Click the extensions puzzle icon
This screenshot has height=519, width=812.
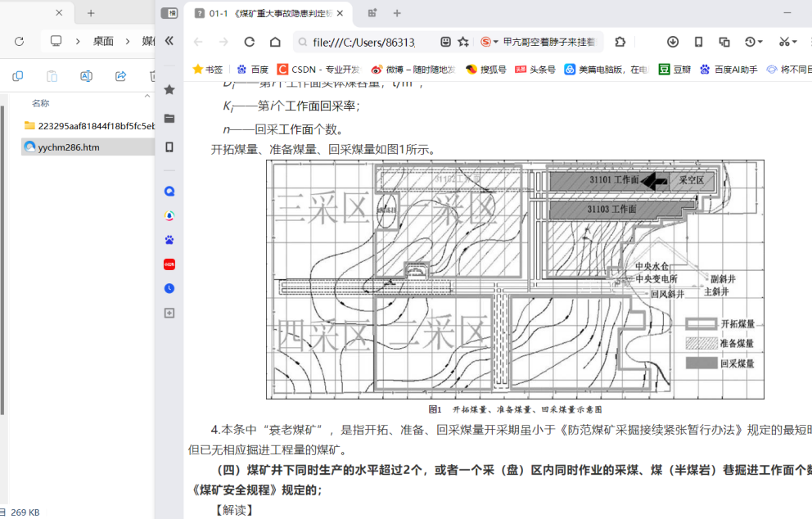click(620, 42)
